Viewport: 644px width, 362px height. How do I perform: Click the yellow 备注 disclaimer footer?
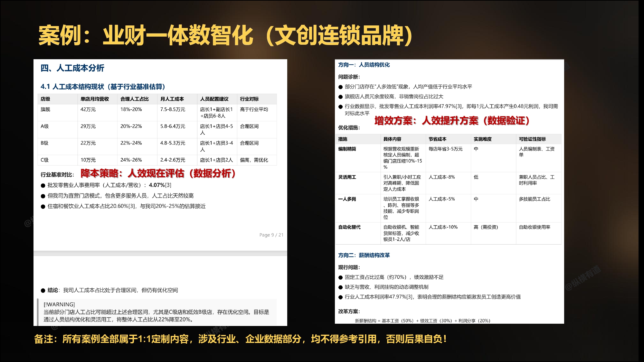(241, 339)
